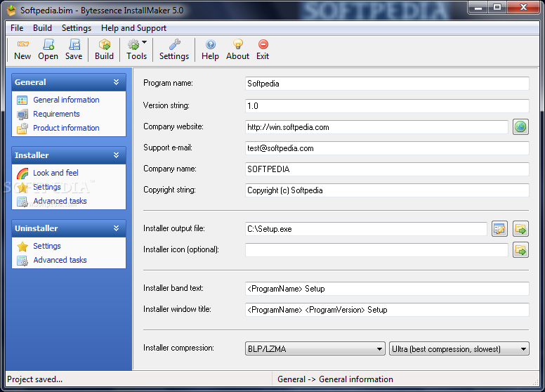This screenshot has height=392, width=545.
Task: Browse for the installer icon with the folder icon
Action: [x=520, y=250]
